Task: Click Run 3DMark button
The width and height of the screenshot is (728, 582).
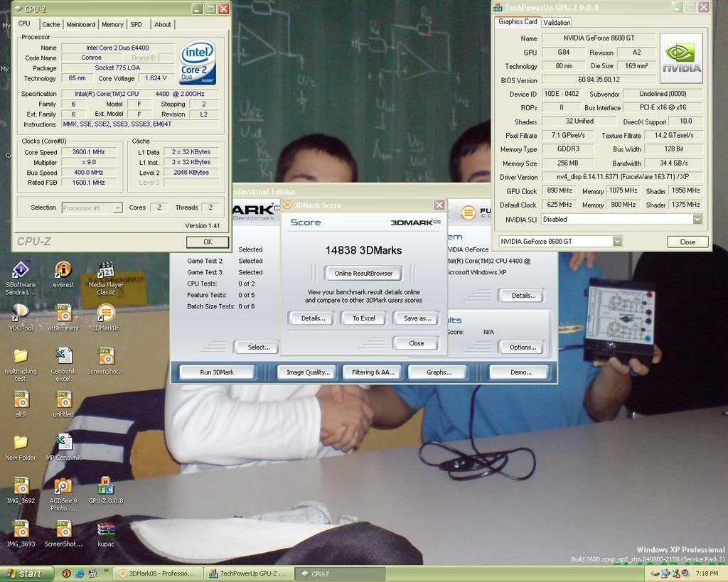Action: [217, 372]
